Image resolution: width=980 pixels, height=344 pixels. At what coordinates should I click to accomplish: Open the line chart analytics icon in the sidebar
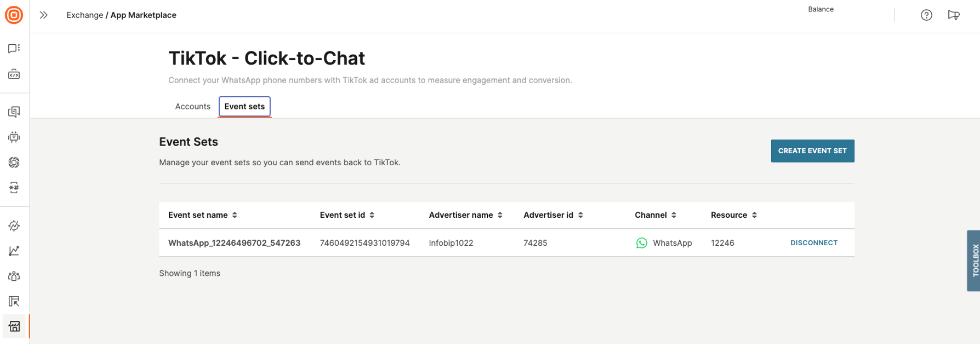tap(14, 251)
